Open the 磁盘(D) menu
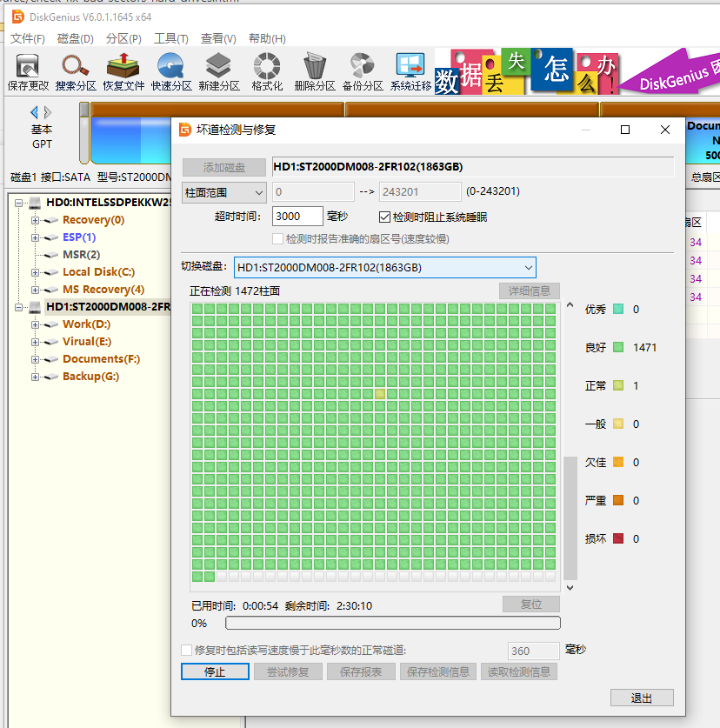Screen dimensions: 720x728 click(75, 38)
